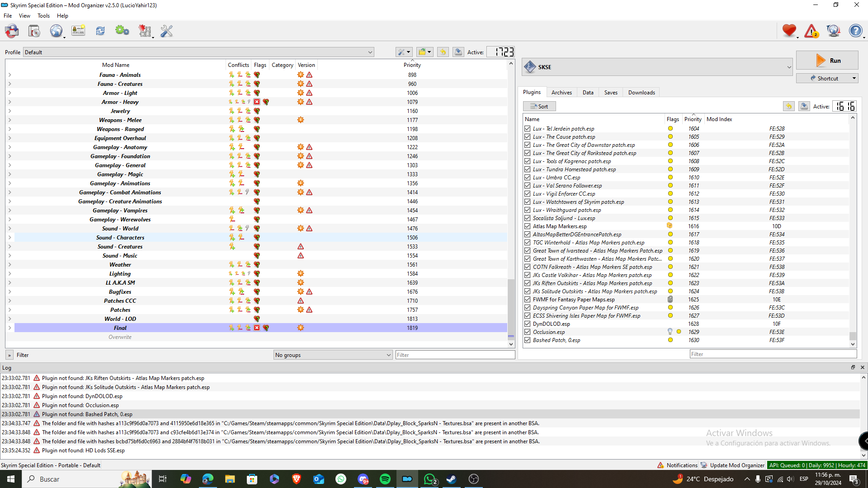
Task: Open the View menu
Action: pyautogui.click(x=24, y=16)
